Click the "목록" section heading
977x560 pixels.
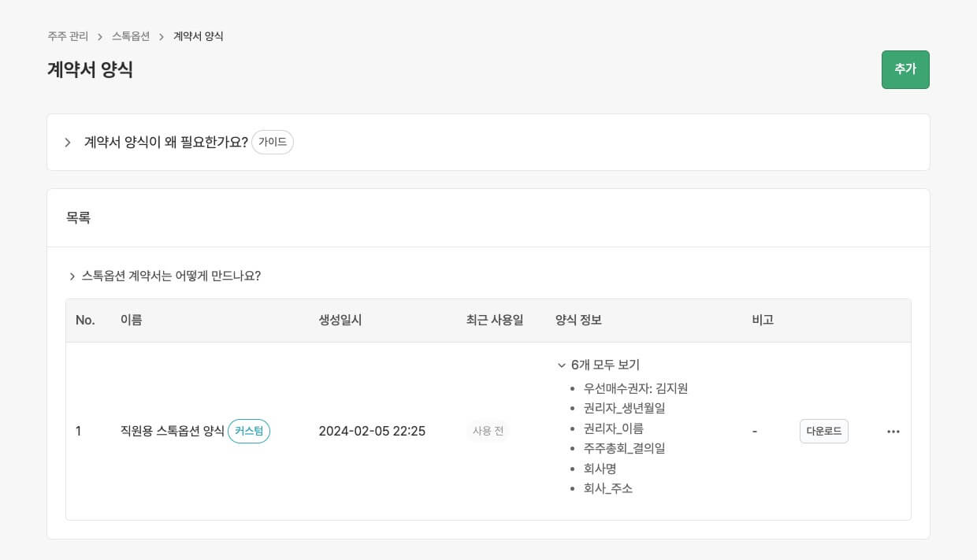tap(78, 217)
